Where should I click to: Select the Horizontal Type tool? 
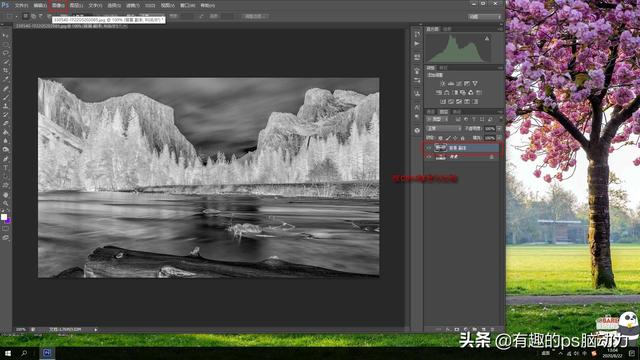[6, 167]
